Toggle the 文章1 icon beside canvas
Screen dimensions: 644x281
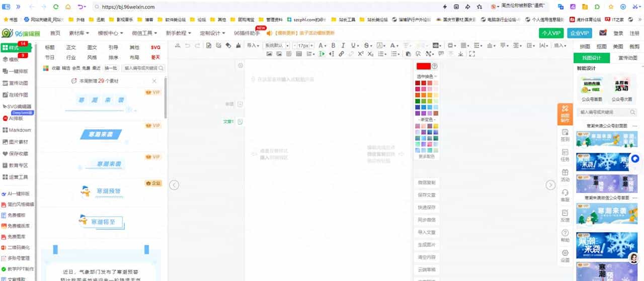coord(240,122)
